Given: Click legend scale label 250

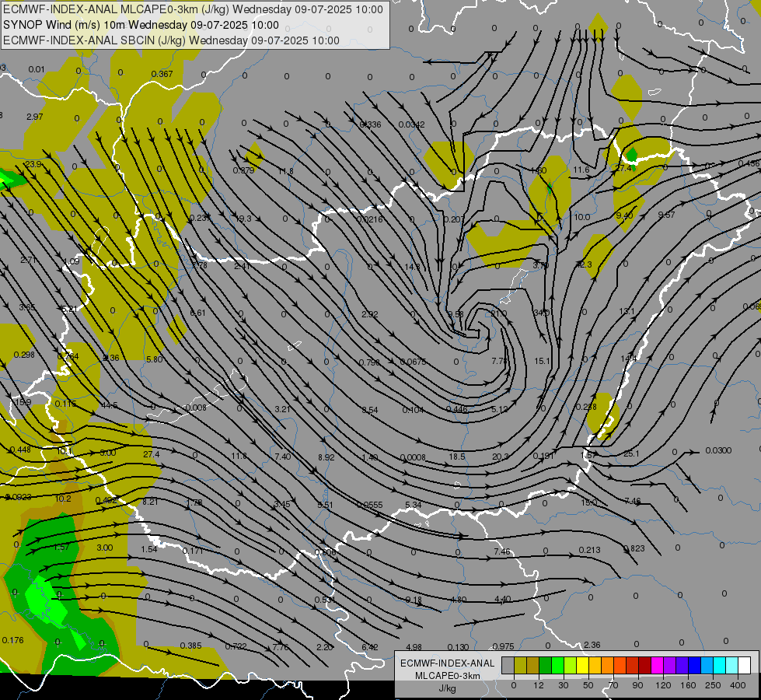Looking at the screenshot, I should (x=713, y=685).
